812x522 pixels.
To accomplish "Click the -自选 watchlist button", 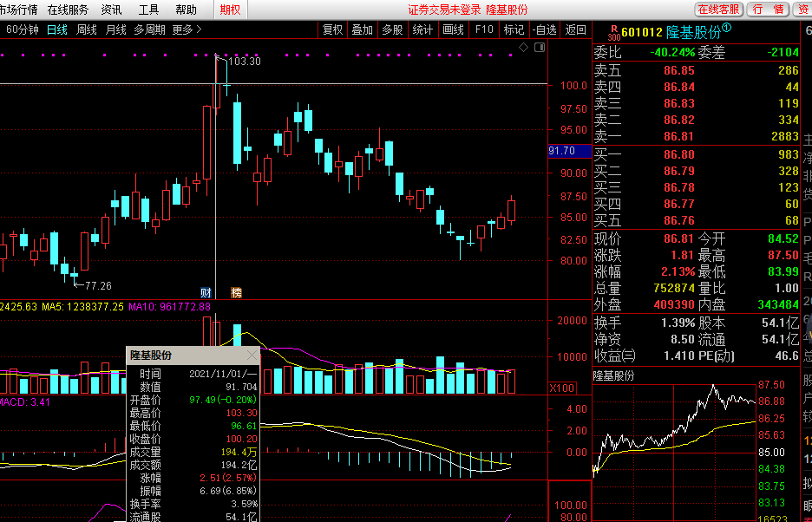I will [x=544, y=30].
